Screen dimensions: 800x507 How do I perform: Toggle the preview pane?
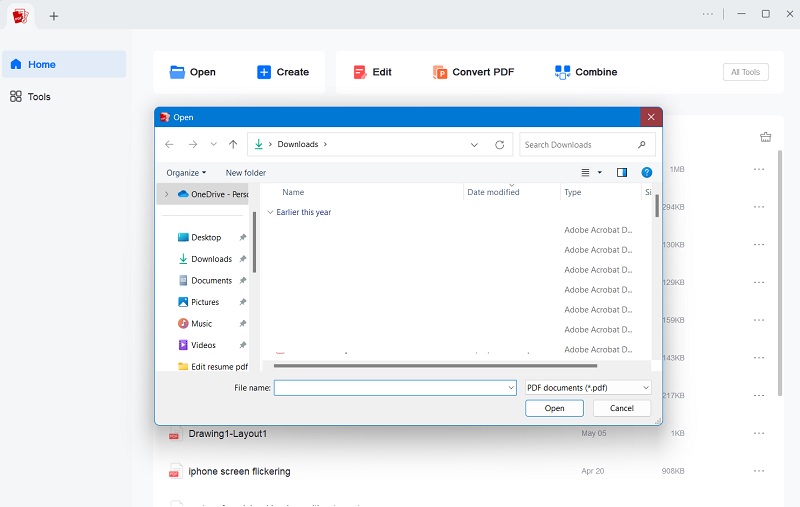click(x=621, y=172)
